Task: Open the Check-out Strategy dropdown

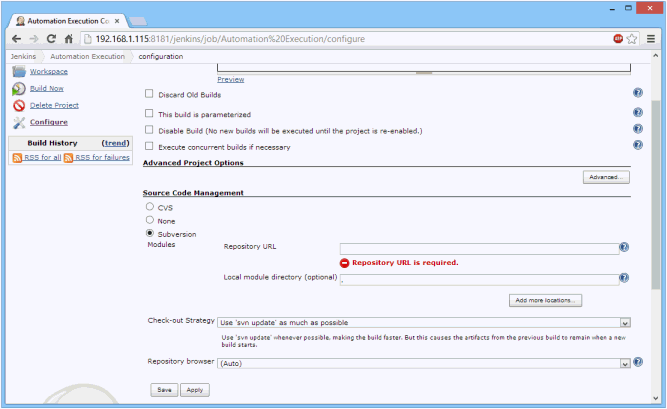Action: (x=423, y=323)
